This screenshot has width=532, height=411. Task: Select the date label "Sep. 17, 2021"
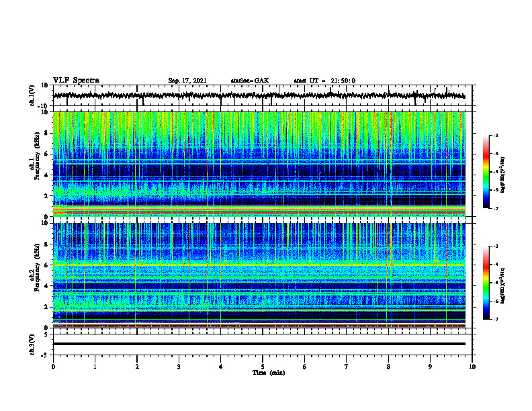click(x=187, y=81)
